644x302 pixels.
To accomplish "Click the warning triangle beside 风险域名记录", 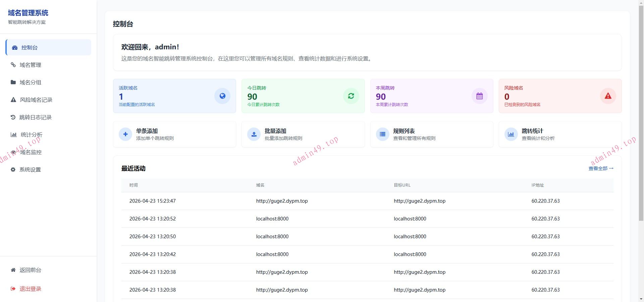I will coord(13,100).
